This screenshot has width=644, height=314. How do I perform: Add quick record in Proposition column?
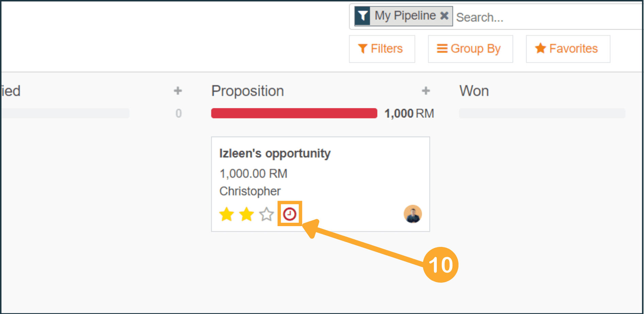426,91
